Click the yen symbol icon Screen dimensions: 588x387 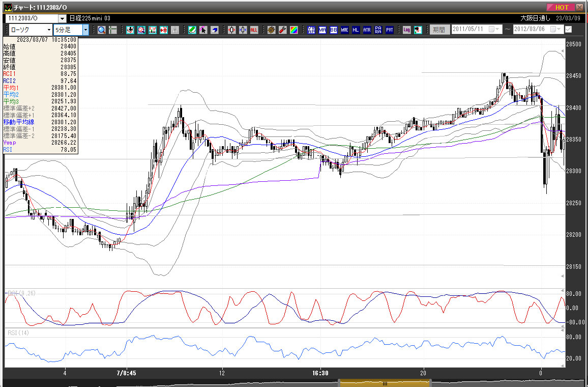(x=163, y=30)
